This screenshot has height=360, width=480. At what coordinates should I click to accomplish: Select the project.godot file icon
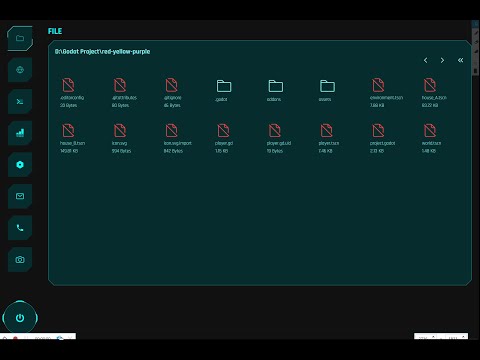378,130
